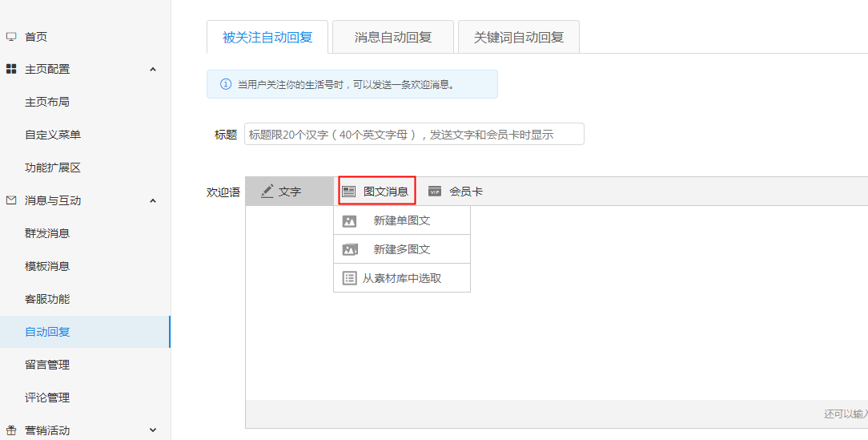Switch to the 消息自动回复 tab
The image size is (868, 440).
(393, 37)
